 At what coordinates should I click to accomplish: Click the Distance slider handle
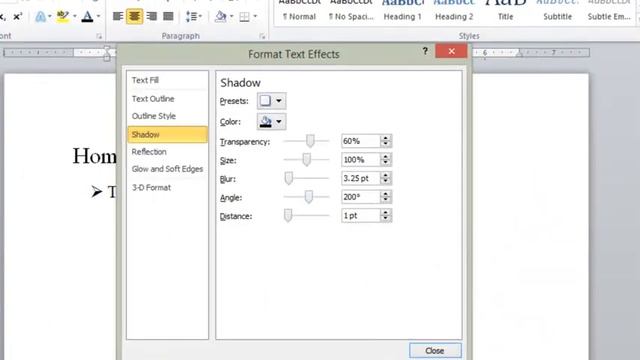coord(288,216)
